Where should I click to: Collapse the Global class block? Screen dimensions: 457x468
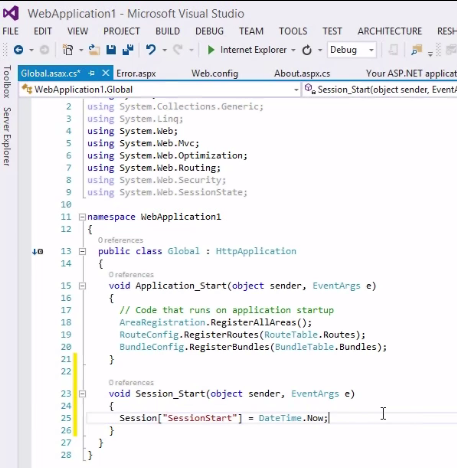point(82,251)
